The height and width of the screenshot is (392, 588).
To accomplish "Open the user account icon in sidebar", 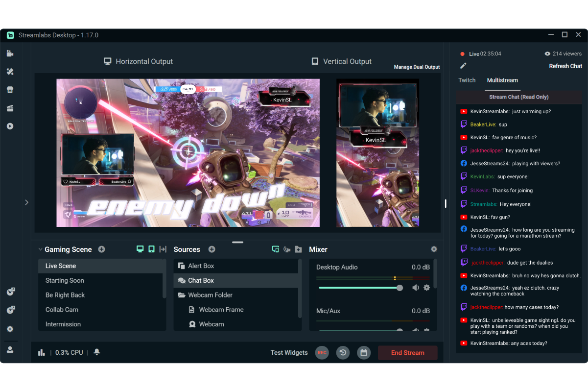I will tap(10, 350).
